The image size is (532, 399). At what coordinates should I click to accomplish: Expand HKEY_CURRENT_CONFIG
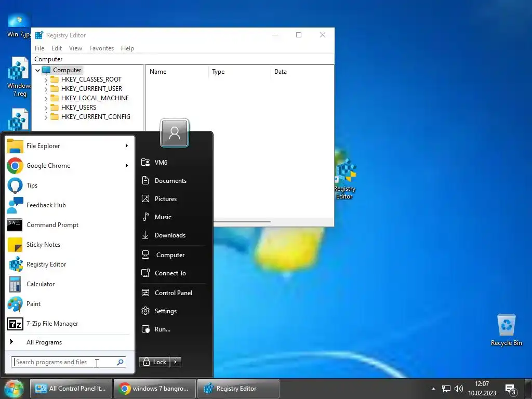[46, 117]
